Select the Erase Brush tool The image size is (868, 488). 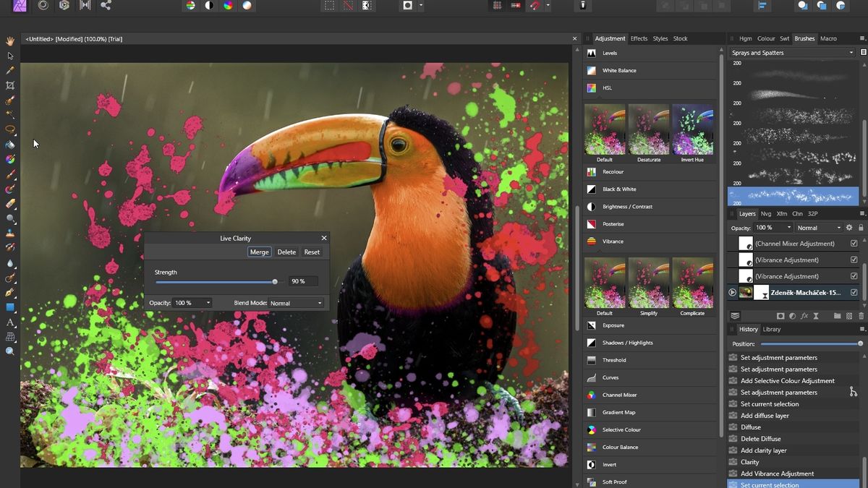(x=10, y=204)
